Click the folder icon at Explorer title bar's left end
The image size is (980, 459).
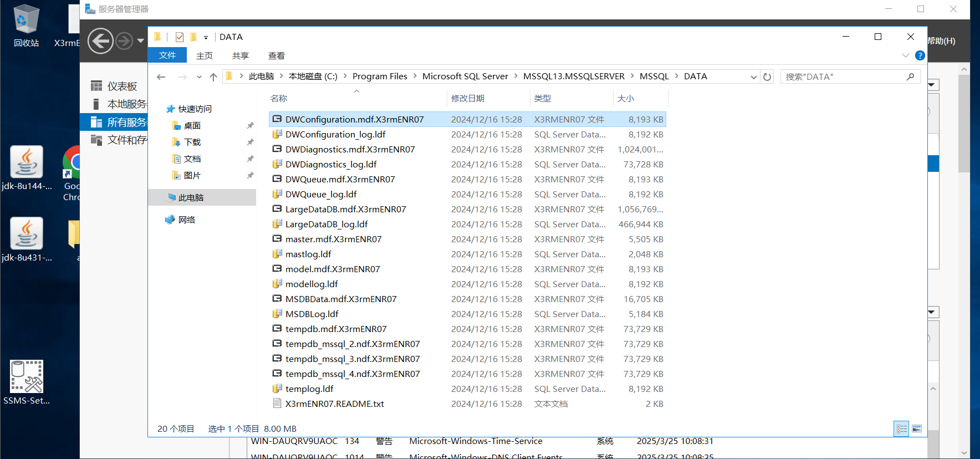click(x=157, y=37)
